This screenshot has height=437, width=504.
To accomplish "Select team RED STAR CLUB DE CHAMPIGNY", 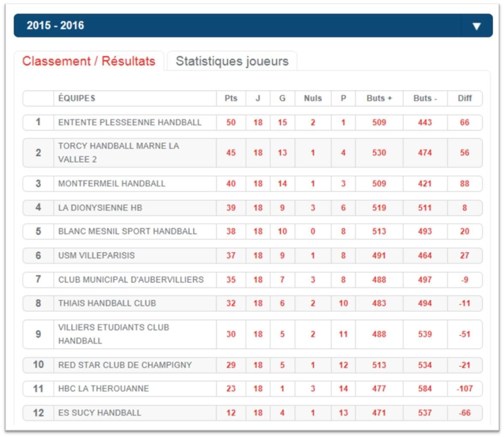I will [125, 365].
